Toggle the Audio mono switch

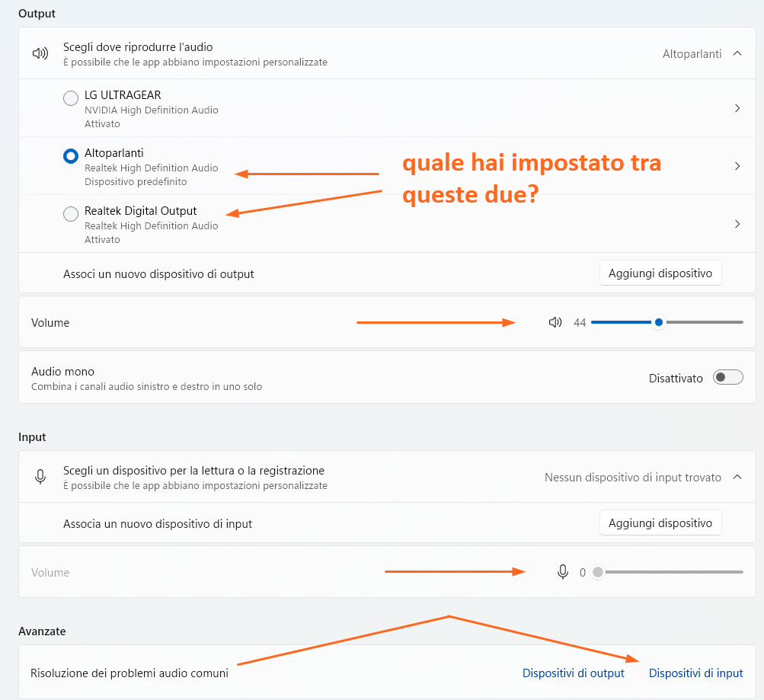click(727, 378)
